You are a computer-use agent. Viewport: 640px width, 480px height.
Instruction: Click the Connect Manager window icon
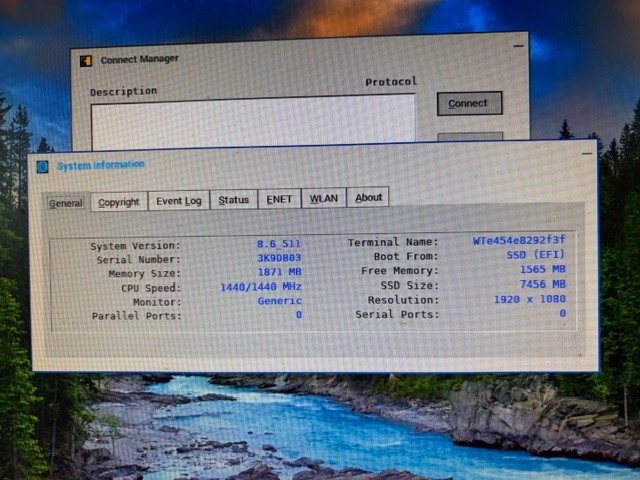86,61
